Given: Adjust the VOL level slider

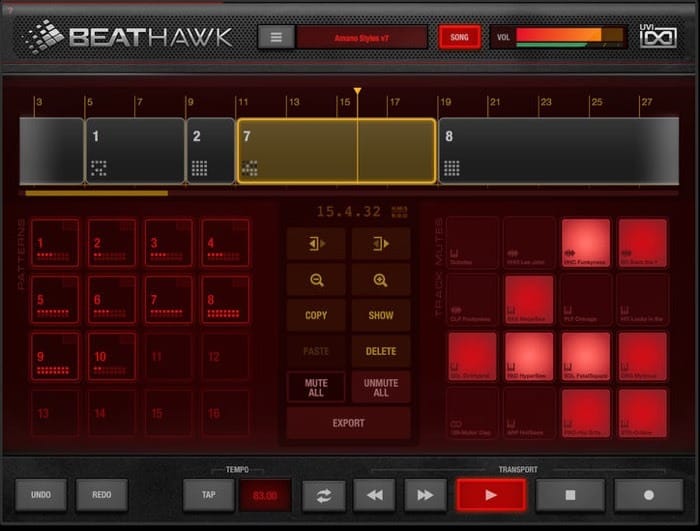Looking at the screenshot, I should tap(569, 37).
